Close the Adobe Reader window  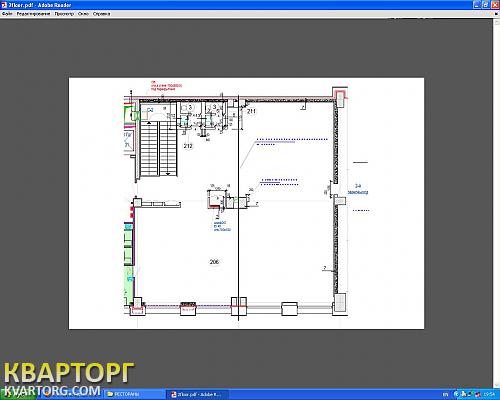click(495, 5)
